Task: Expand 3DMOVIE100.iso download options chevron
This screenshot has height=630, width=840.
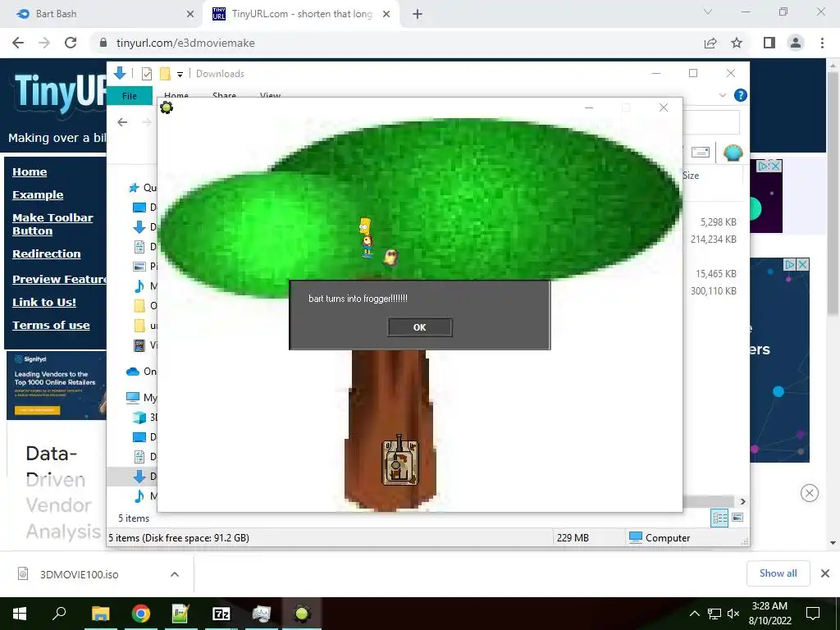Action: (x=175, y=574)
